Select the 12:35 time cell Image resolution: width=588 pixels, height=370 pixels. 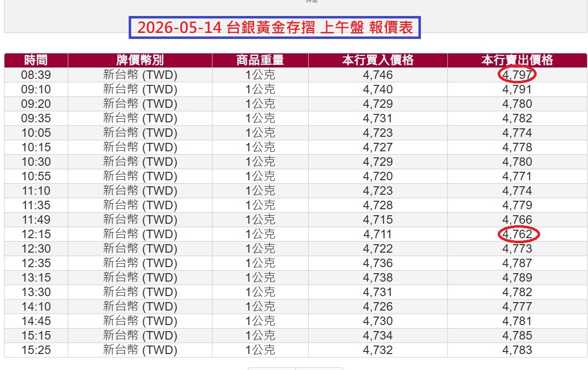[36, 263]
